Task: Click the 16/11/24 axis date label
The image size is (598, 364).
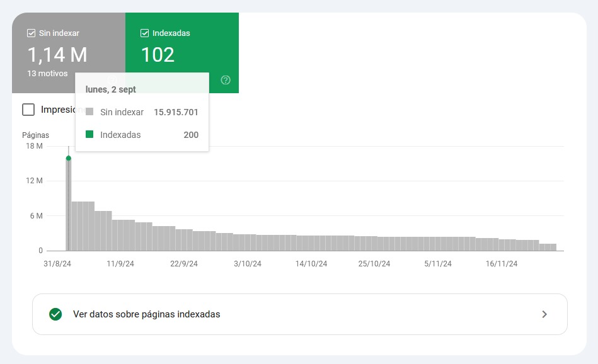Action: (x=502, y=264)
